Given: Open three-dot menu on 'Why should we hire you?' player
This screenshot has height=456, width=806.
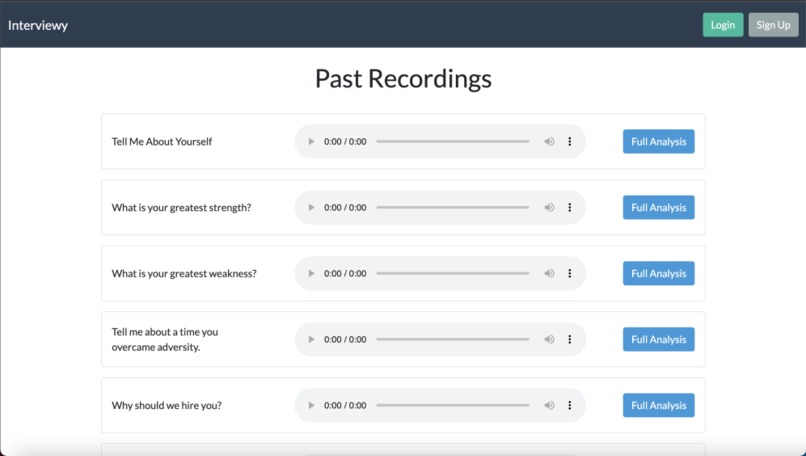Looking at the screenshot, I should click(570, 405).
